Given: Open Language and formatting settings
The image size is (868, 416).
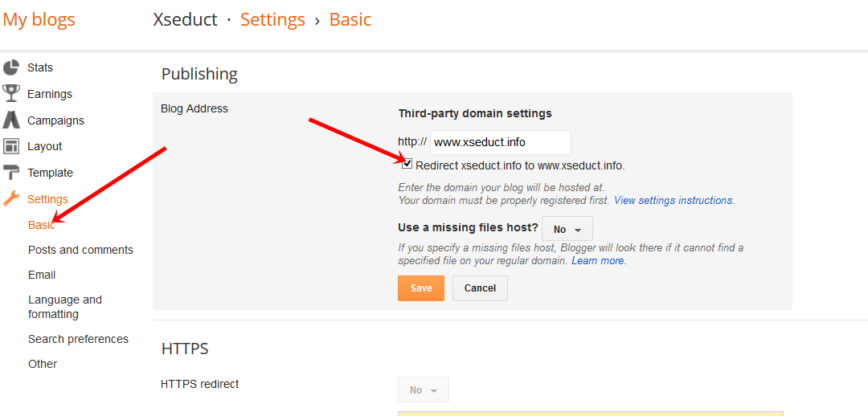Looking at the screenshot, I should pyautogui.click(x=65, y=307).
